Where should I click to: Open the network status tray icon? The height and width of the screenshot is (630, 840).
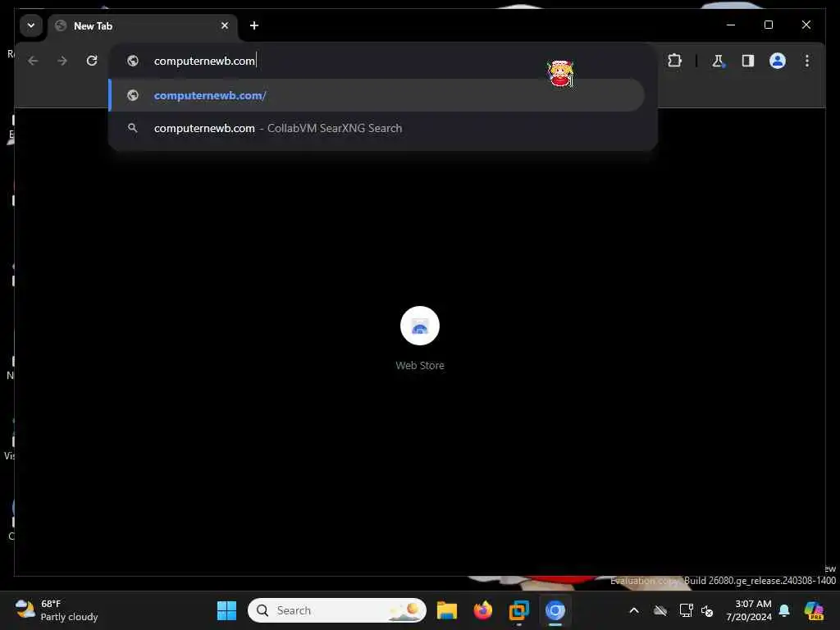click(686, 610)
